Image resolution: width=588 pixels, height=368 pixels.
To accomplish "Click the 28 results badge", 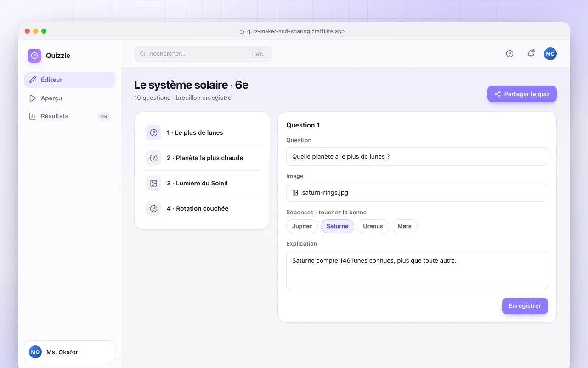I will [x=104, y=116].
